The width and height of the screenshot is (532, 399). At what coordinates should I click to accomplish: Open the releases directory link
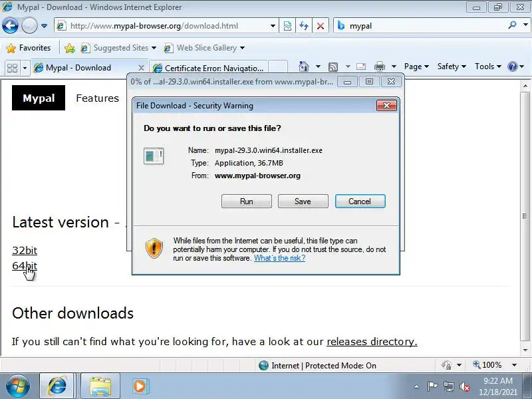pyautogui.click(x=372, y=341)
